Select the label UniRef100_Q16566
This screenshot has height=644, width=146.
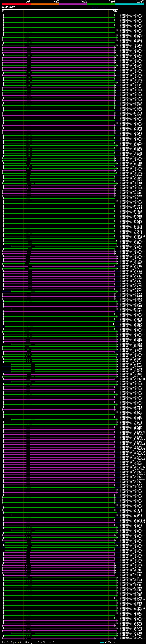[131, 156]
